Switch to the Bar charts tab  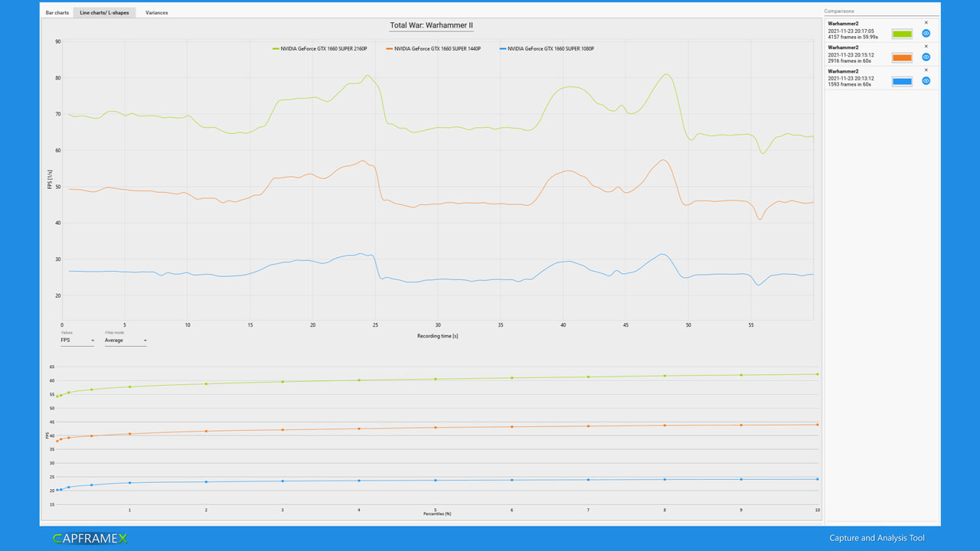pos(57,13)
